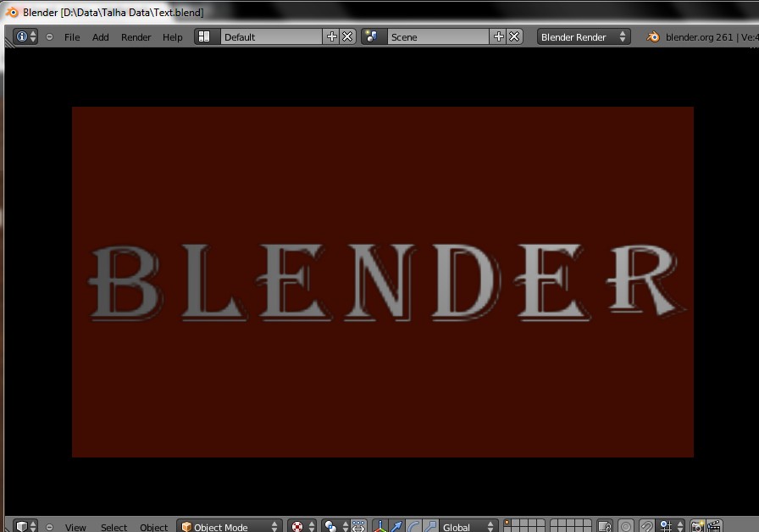Viewport: 759px width, 532px height.
Task: Open the File menu
Action: pos(72,36)
